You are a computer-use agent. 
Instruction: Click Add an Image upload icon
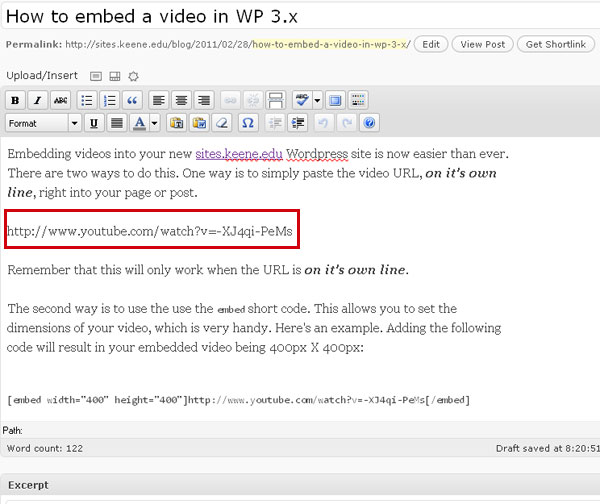[96, 77]
